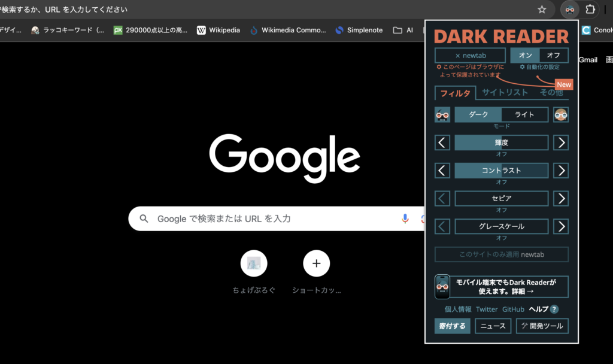Open the 自動化の設定 link

(539, 67)
